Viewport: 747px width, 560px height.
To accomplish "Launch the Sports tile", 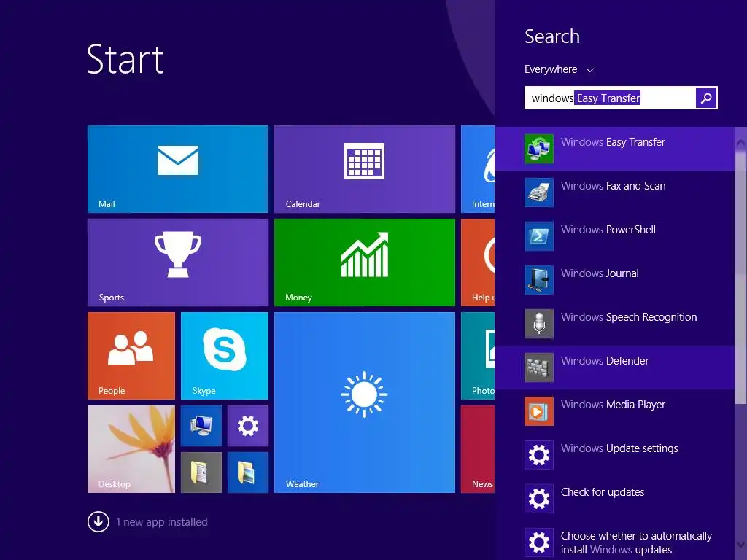I will [x=178, y=262].
